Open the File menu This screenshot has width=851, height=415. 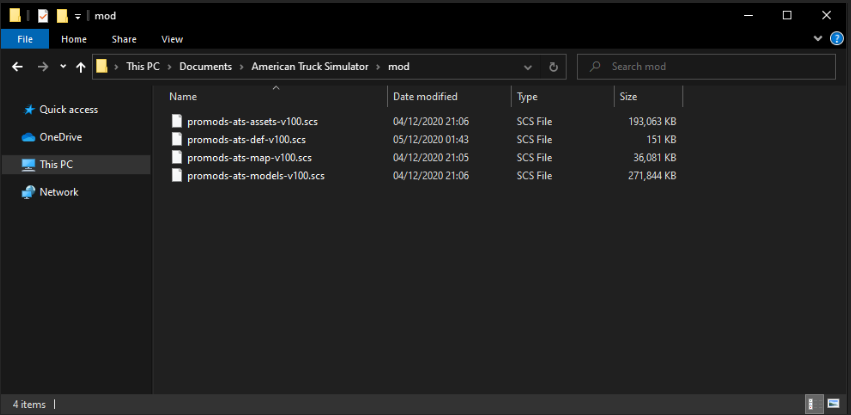(25, 39)
